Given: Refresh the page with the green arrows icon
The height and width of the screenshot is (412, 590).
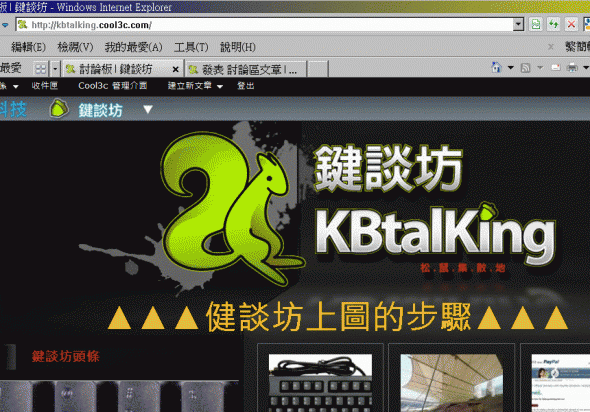Looking at the screenshot, I should (554, 25).
